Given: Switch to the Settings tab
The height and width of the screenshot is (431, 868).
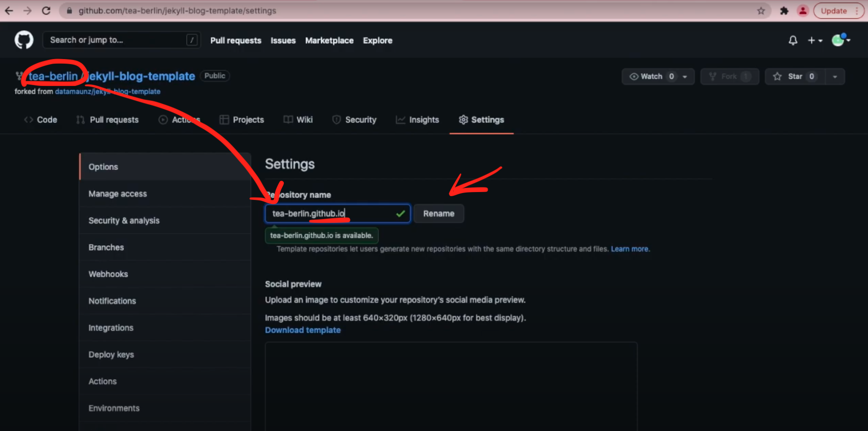Looking at the screenshot, I should 482,120.
